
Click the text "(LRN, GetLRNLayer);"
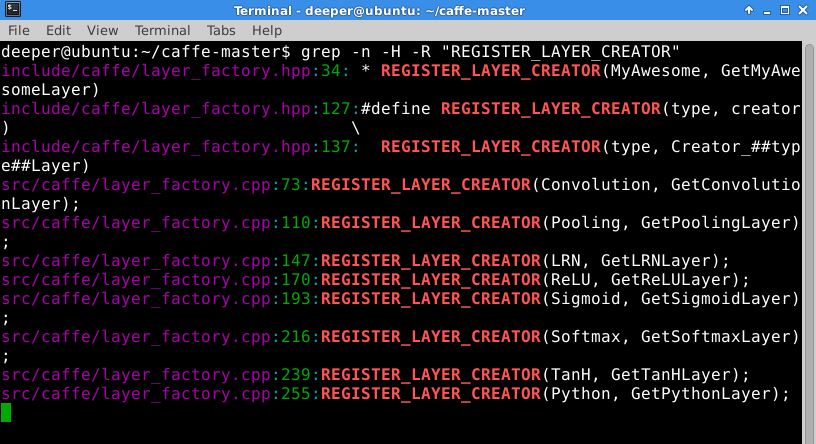pos(636,261)
